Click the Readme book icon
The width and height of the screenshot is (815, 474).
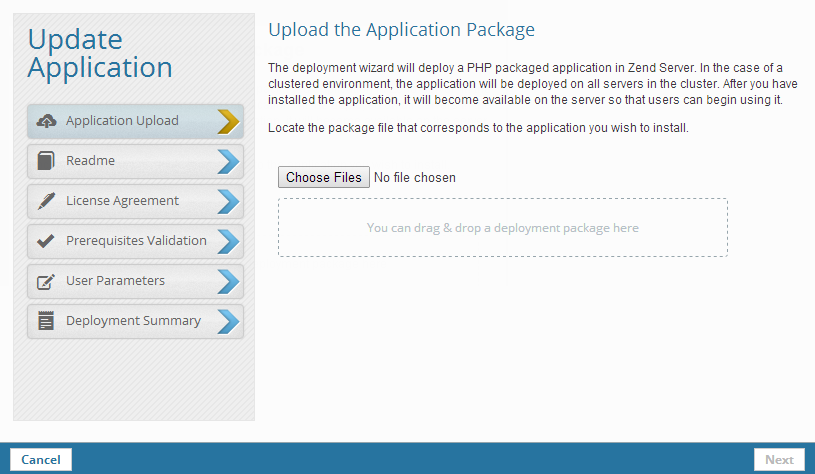pos(46,161)
